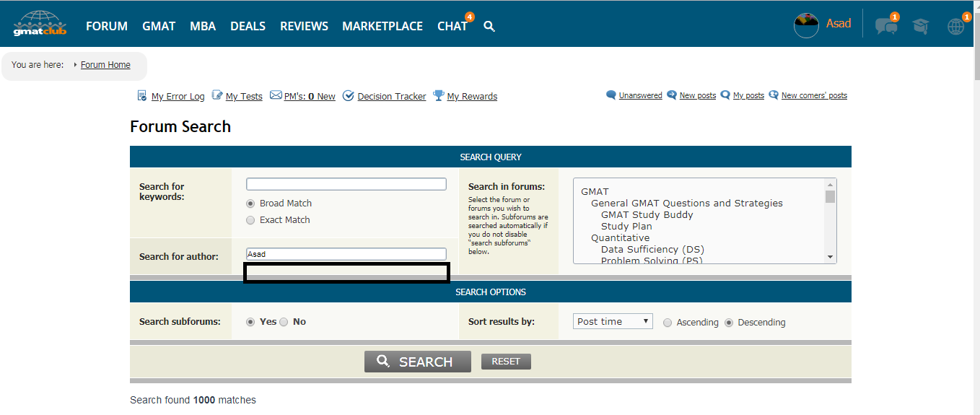
Task: Select Quantitative in forums list
Action: (620, 238)
